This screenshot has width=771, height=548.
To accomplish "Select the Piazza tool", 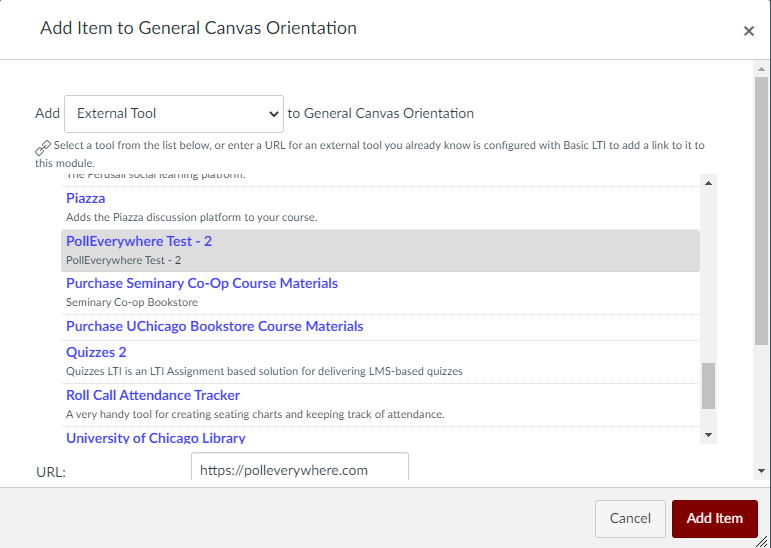I will coord(86,199).
